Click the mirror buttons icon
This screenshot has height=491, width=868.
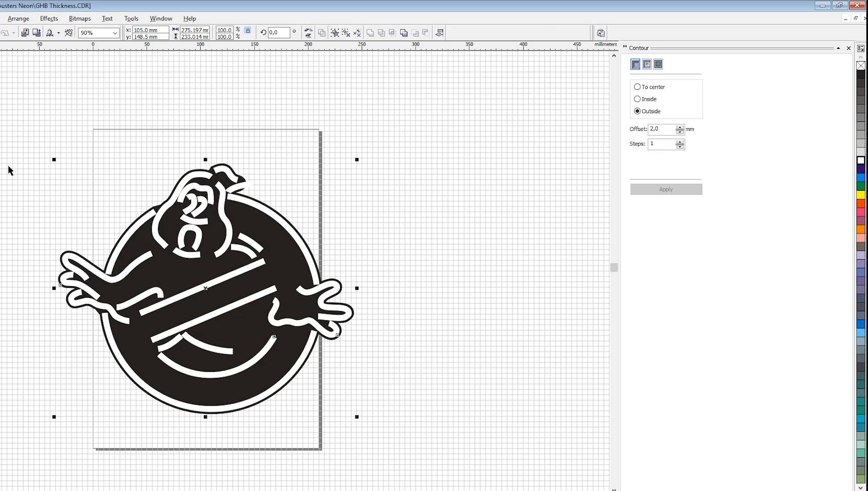point(308,33)
